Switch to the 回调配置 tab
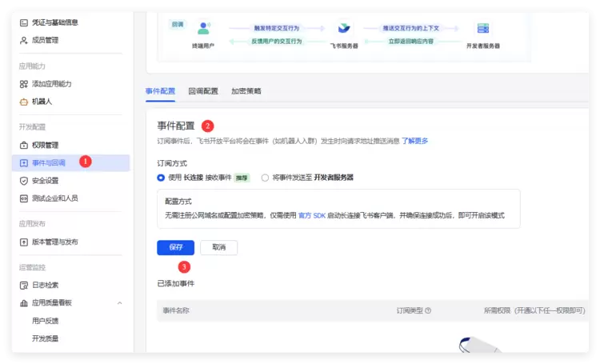The height and width of the screenshot is (364, 600). pos(203,91)
